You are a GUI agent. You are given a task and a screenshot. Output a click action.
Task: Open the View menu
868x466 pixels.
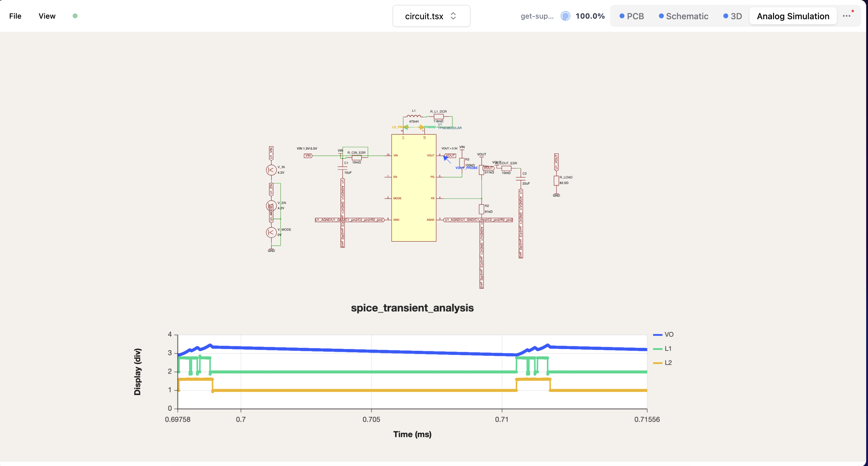click(47, 16)
